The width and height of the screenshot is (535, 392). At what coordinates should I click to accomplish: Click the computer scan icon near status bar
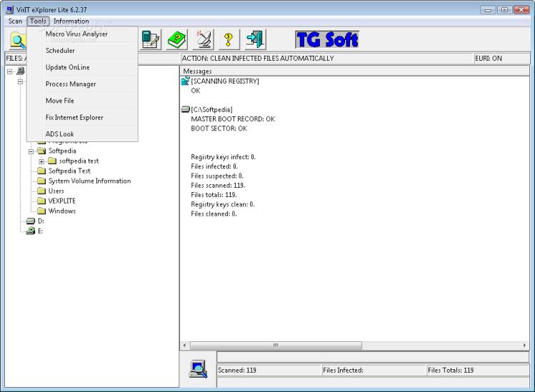click(x=199, y=369)
